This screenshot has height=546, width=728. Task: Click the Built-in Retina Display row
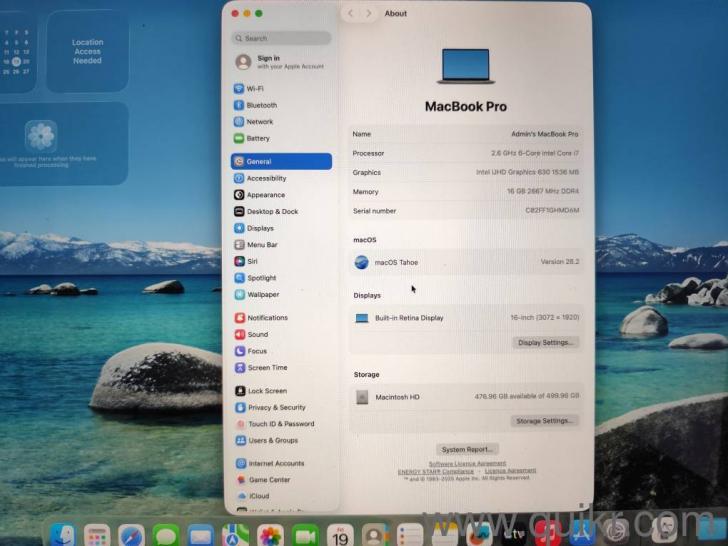coord(466,318)
